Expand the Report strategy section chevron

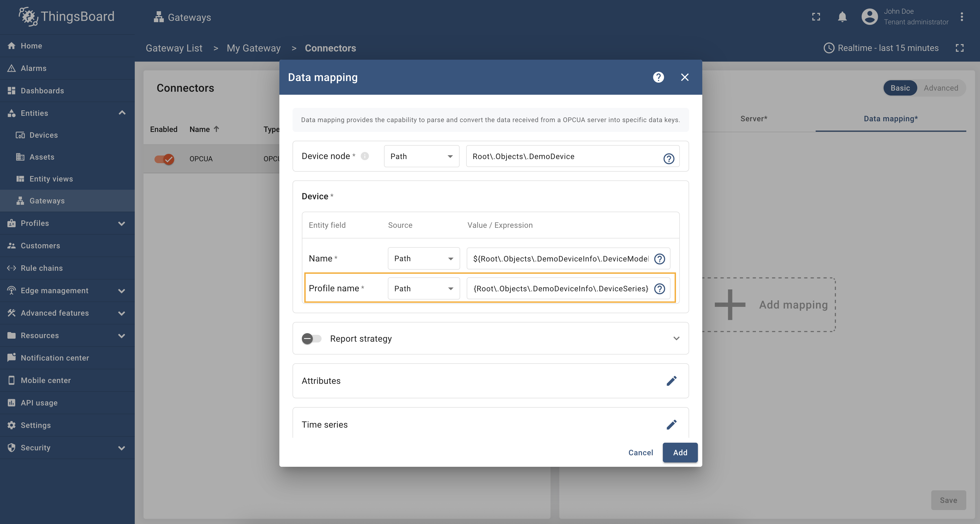(x=676, y=338)
